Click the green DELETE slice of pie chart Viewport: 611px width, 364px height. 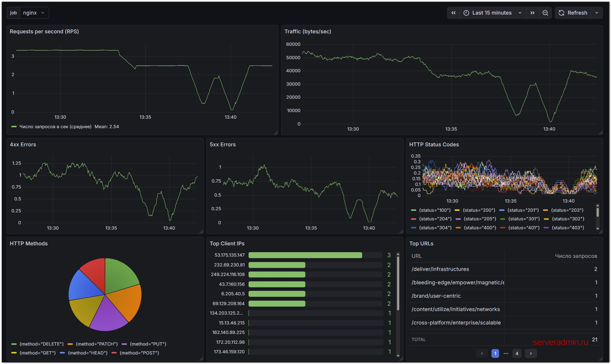point(119,275)
